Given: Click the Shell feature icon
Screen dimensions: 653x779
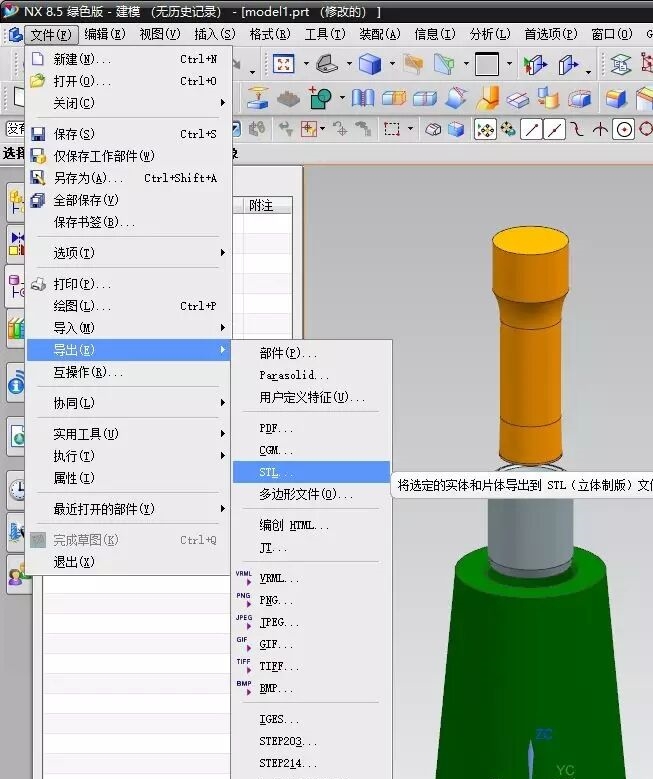Looking at the screenshot, I should tap(579, 98).
